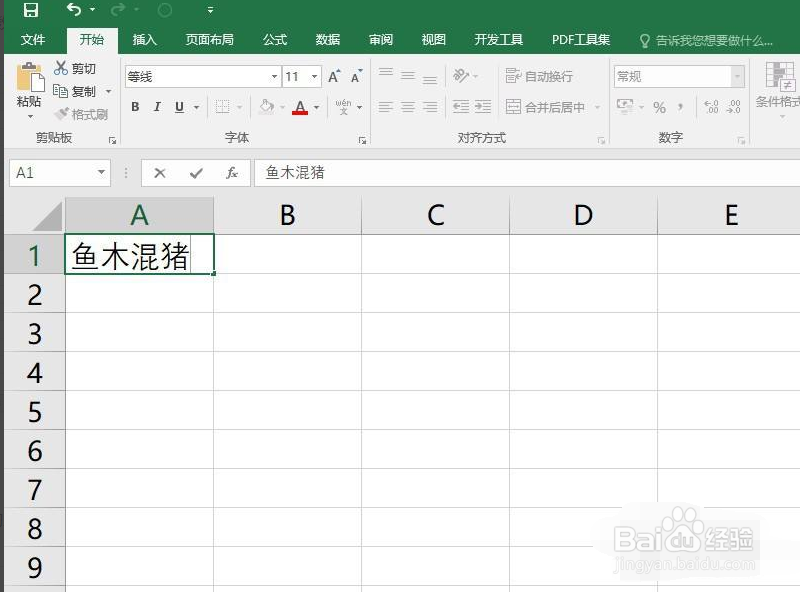800x592 pixels.
Task: Click Accounting Number Format currency icon
Action: point(625,106)
